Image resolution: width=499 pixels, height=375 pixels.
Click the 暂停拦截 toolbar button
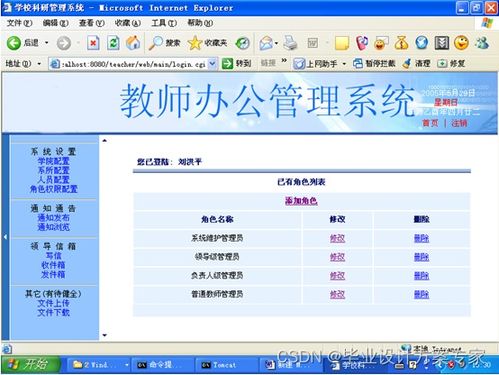[374, 63]
